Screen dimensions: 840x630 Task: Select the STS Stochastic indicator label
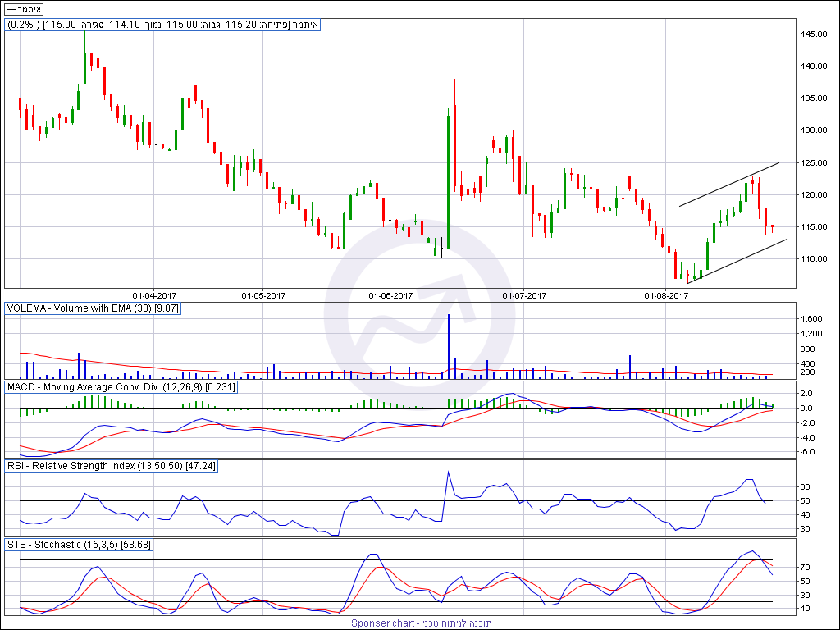pyautogui.click(x=79, y=545)
